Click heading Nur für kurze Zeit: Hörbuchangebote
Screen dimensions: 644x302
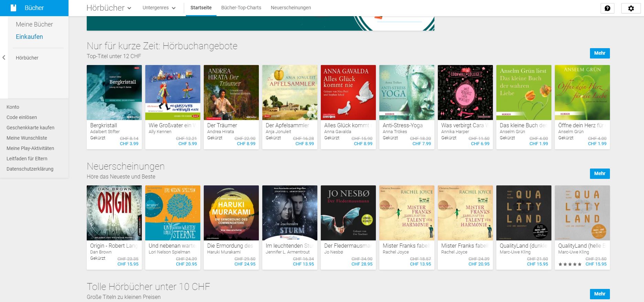(x=162, y=46)
